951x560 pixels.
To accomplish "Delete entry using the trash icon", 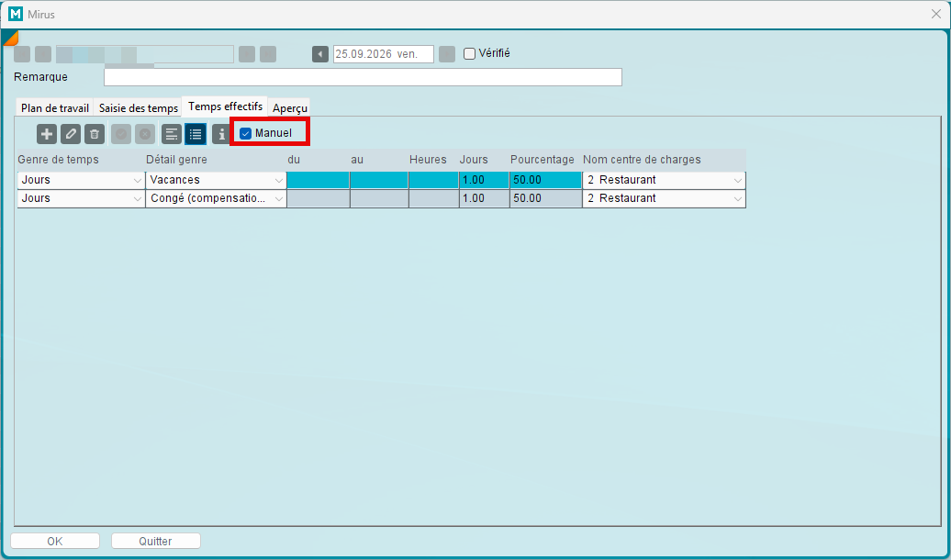I will [x=95, y=134].
